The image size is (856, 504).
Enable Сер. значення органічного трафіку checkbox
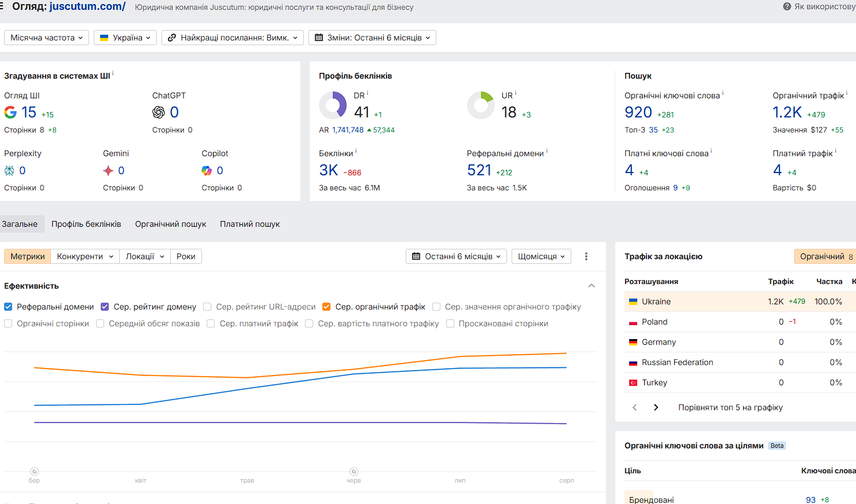click(x=436, y=307)
